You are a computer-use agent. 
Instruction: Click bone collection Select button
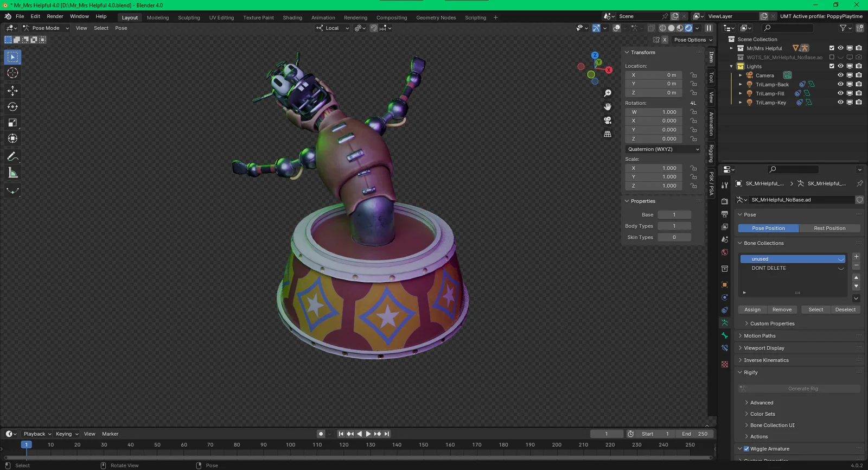pos(816,310)
